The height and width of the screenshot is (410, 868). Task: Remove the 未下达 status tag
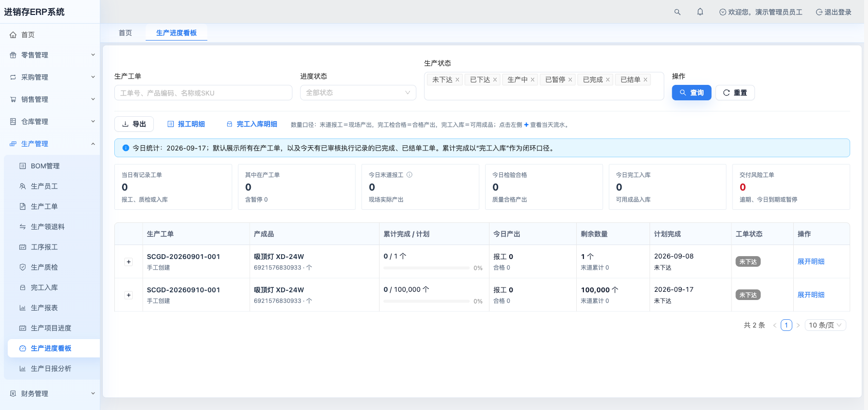click(457, 80)
